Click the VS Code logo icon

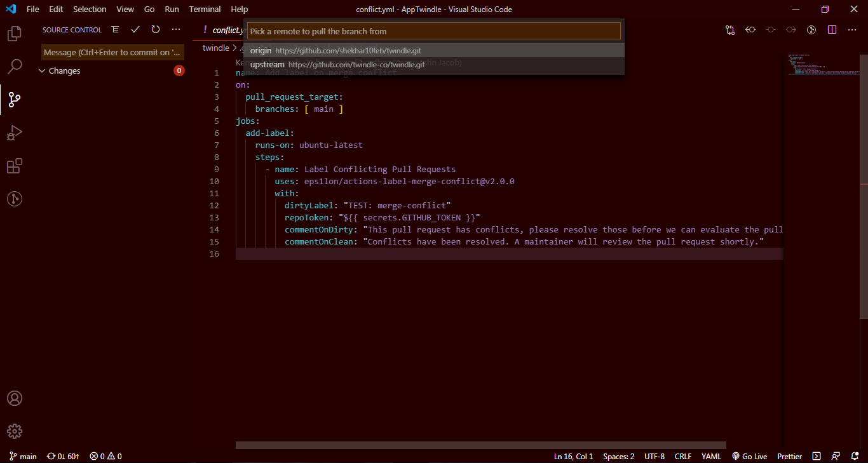coord(10,9)
